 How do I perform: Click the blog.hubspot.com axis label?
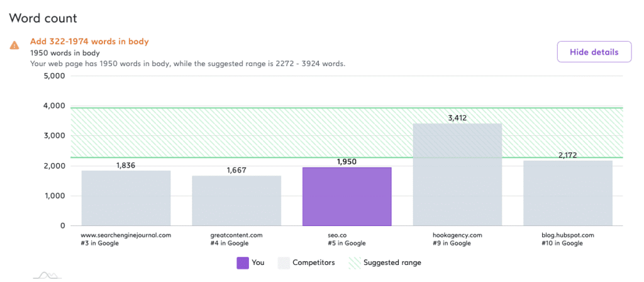coord(568,235)
